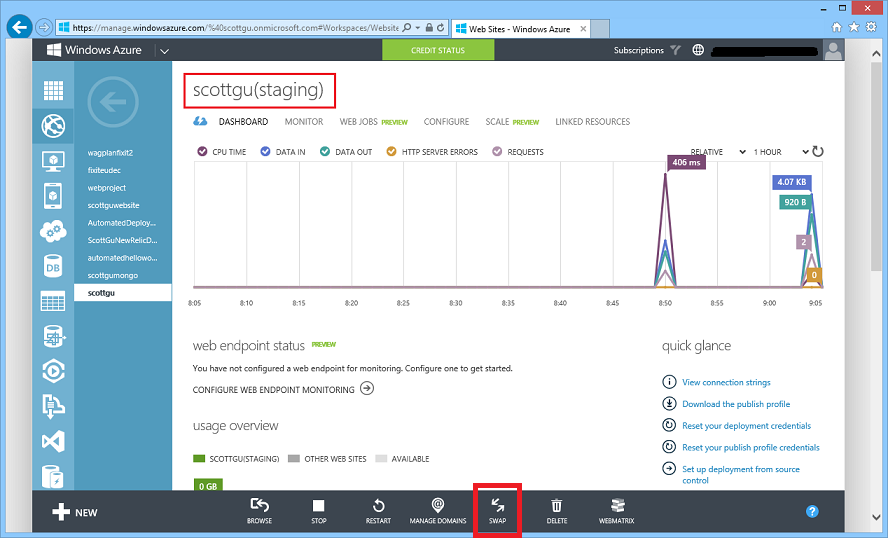This screenshot has height=538, width=888.
Task: Open the Monitor tab
Action: [304, 122]
